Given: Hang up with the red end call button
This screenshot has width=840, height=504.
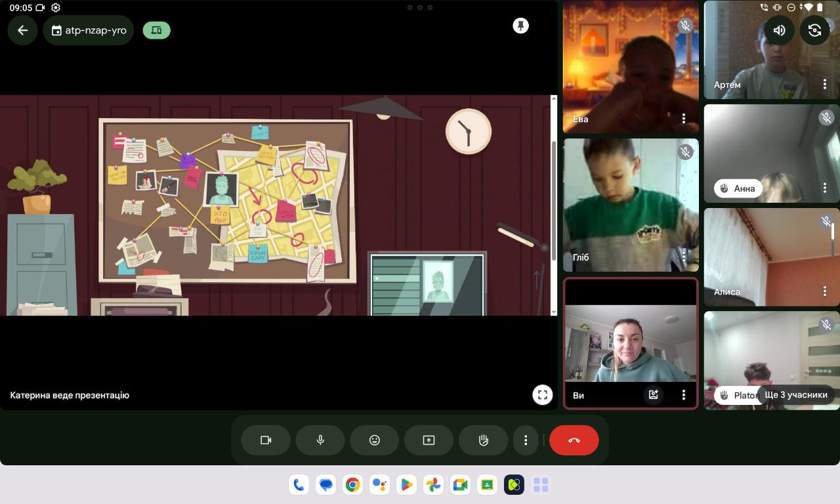Looking at the screenshot, I should [574, 440].
